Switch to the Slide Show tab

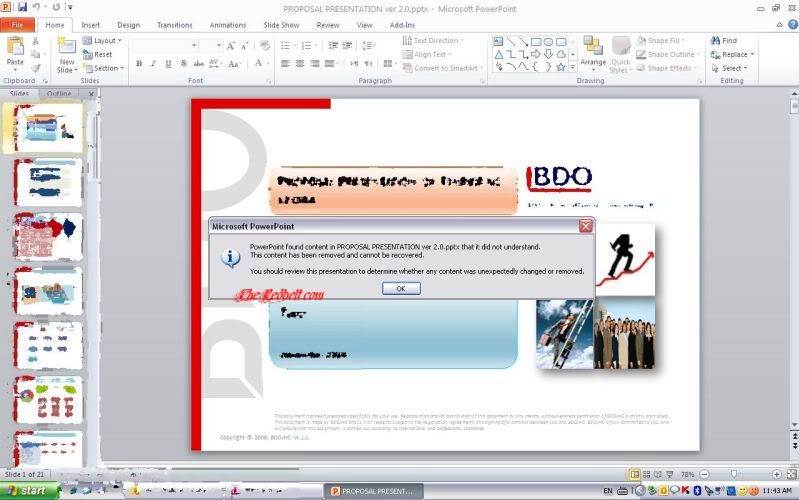point(281,24)
